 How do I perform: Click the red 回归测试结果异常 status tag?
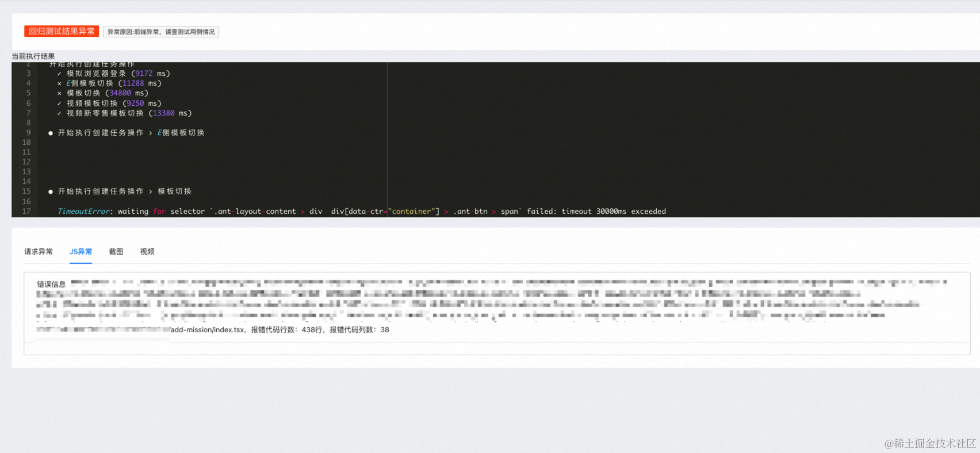point(62,32)
